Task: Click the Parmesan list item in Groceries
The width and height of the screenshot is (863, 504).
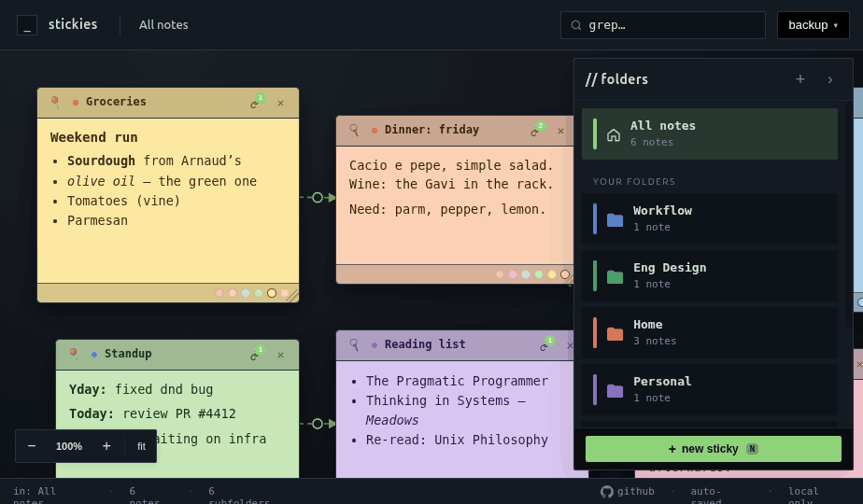Action: (97, 220)
